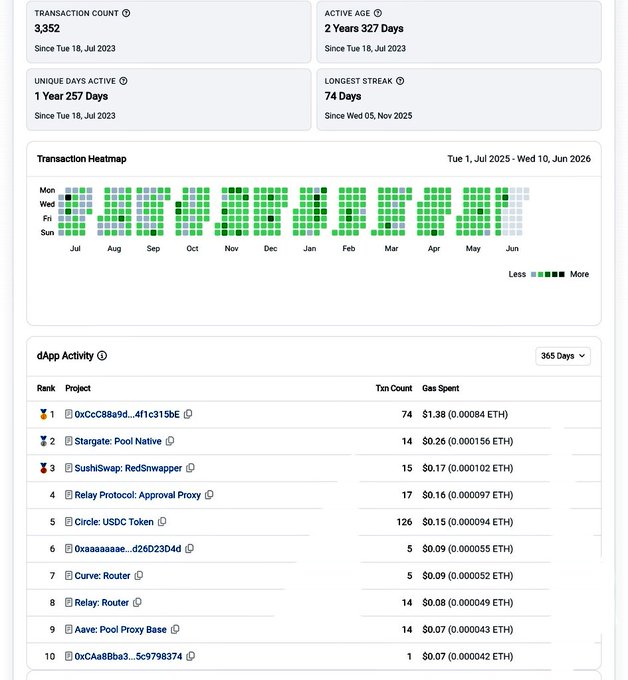Open Curve: Router link
This screenshot has width=628, height=680.
[x=102, y=575]
